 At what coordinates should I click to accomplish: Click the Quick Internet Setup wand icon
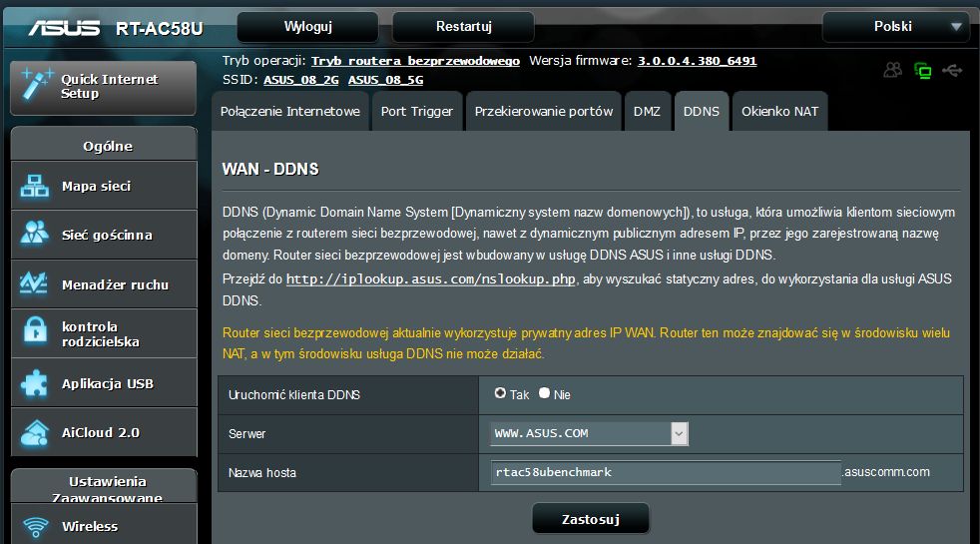36,85
